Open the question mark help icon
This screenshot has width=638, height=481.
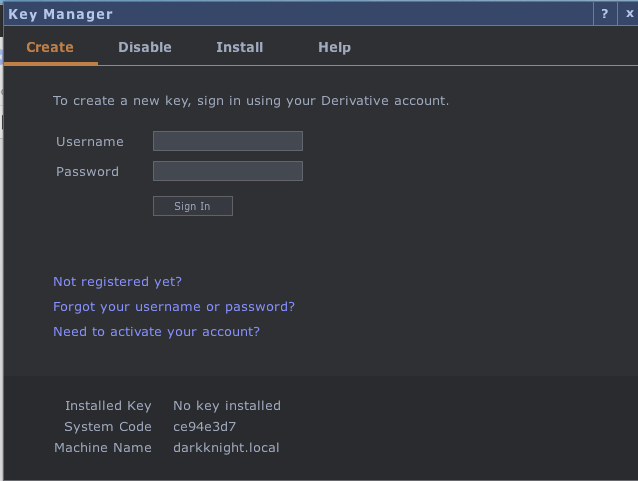605,14
